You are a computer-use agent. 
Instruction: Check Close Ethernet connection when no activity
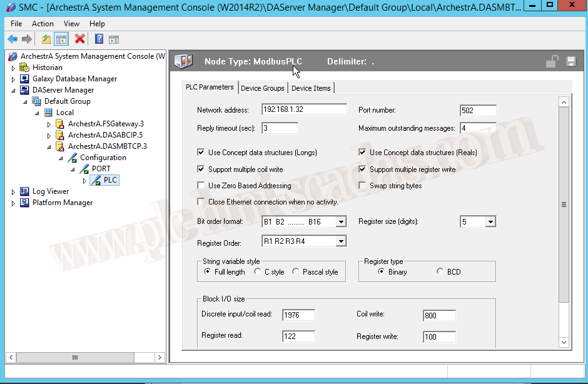pyautogui.click(x=201, y=202)
